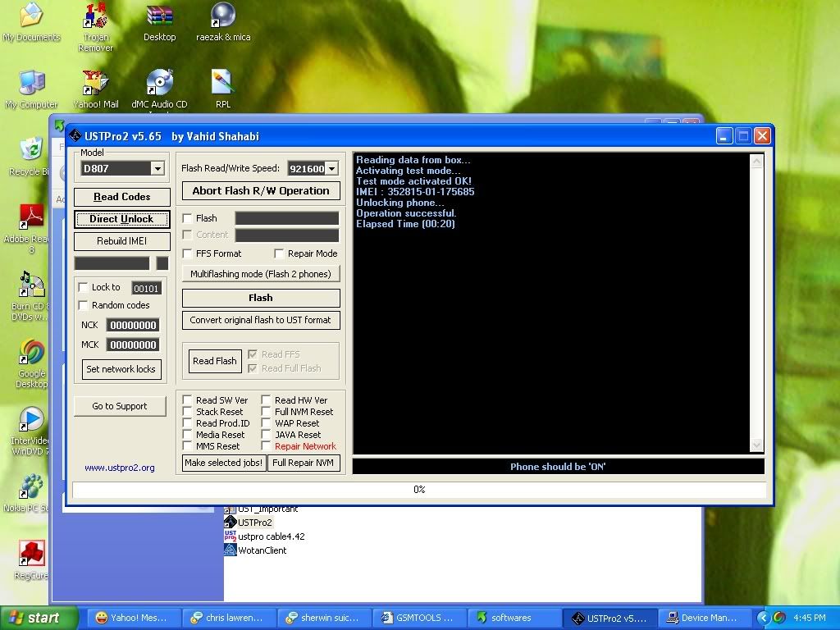Click Full Repair NVM button
Image resolution: width=840 pixels, height=630 pixels.
[304, 463]
